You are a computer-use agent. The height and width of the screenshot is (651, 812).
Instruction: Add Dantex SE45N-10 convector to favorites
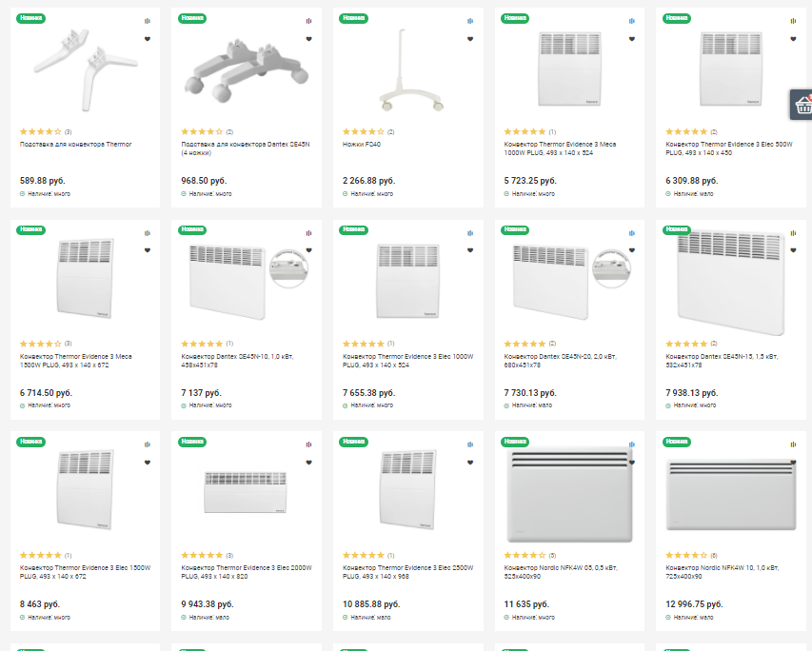(308, 250)
